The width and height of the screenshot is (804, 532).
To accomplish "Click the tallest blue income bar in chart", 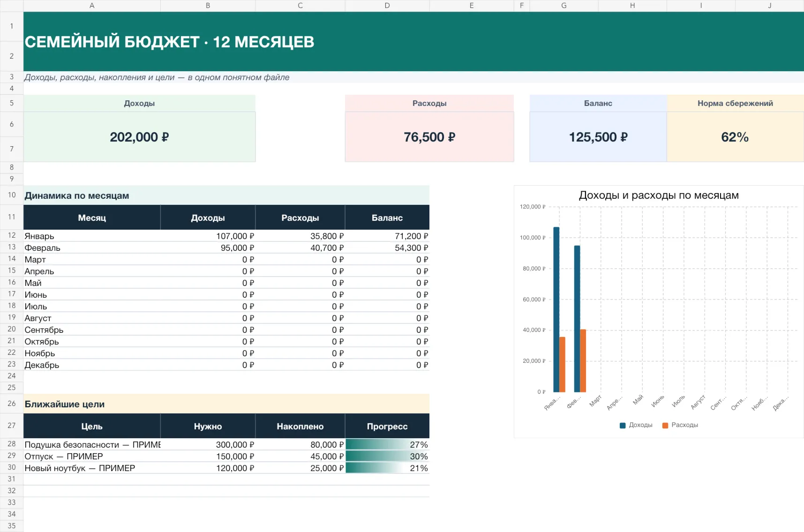I will pyautogui.click(x=556, y=309).
